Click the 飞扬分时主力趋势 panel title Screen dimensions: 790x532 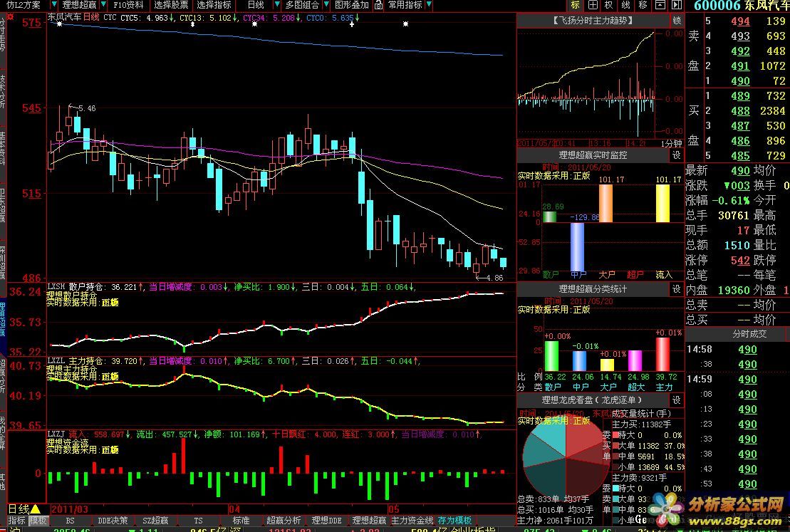click(593, 21)
